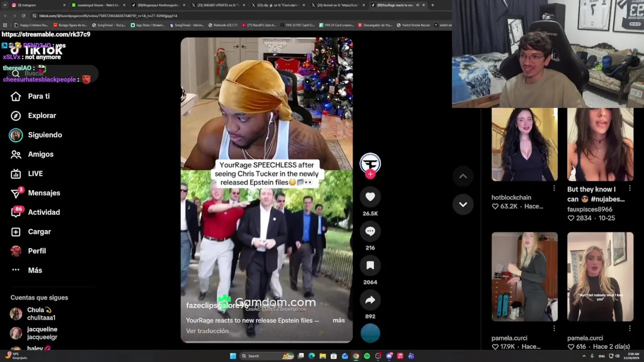
Task: Expand video description with 'más'
Action: pyautogui.click(x=339, y=320)
